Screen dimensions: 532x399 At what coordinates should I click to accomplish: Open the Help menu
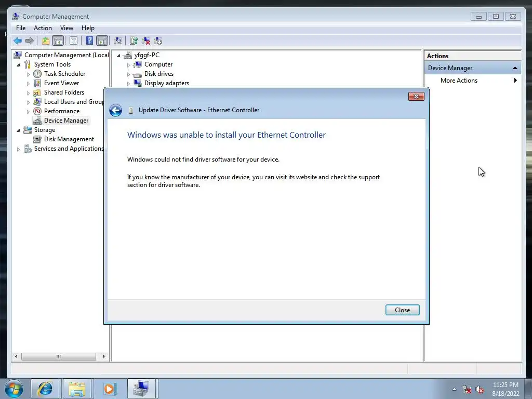(x=88, y=28)
